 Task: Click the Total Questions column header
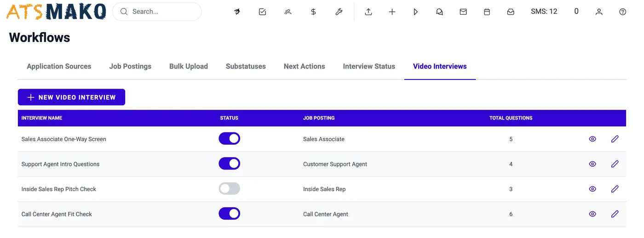click(x=511, y=118)
